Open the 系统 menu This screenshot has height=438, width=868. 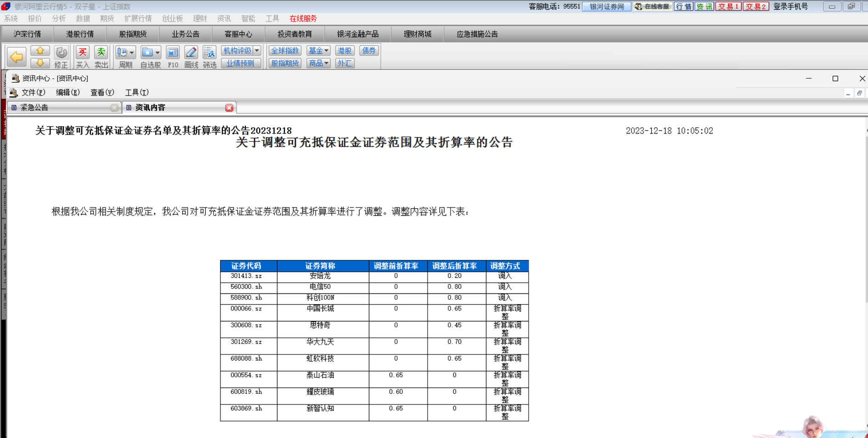click(11, 18)
